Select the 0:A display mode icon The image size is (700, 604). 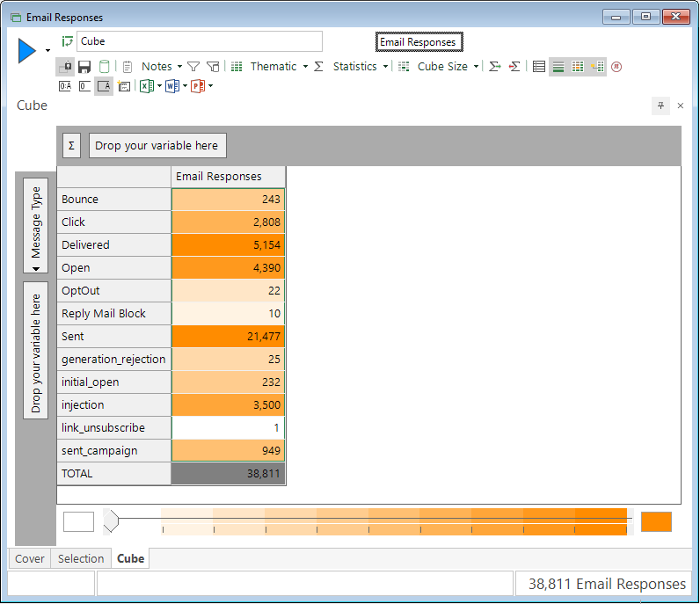tap(65, 86)
